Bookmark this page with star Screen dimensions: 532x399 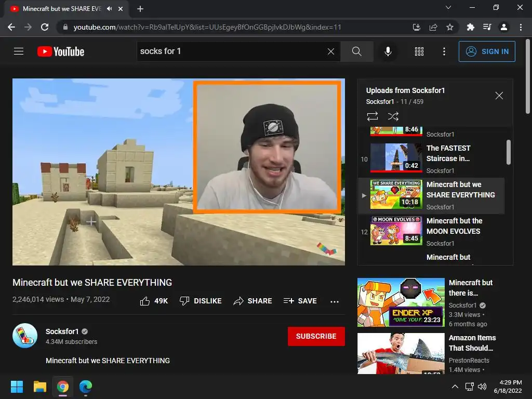[449, 27]
